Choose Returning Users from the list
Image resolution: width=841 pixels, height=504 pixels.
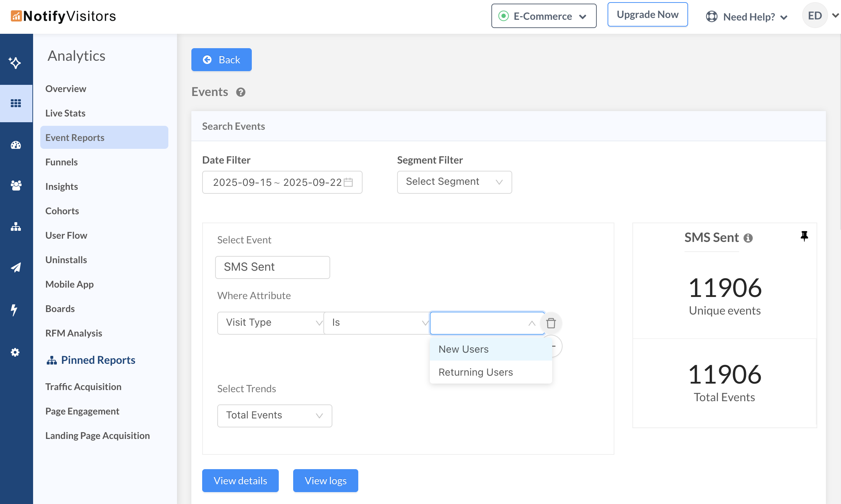[x=476, y=372]
